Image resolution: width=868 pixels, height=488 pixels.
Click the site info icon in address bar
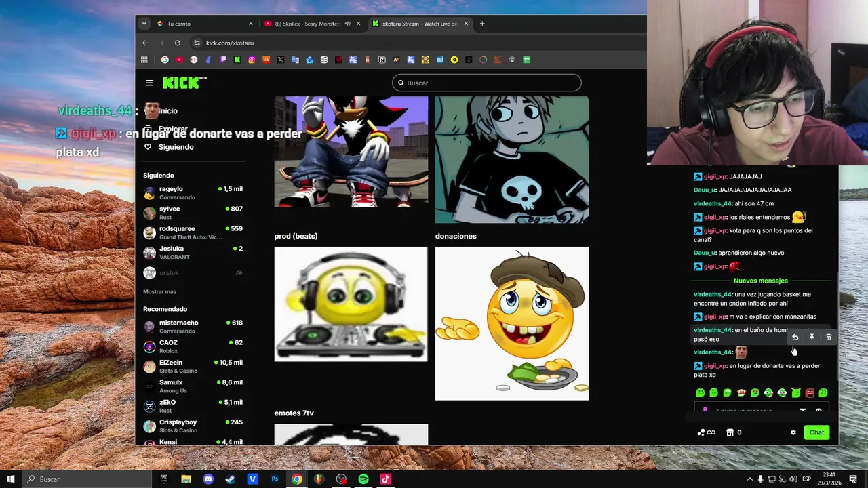pyautogui.click(x=197, y=43)
